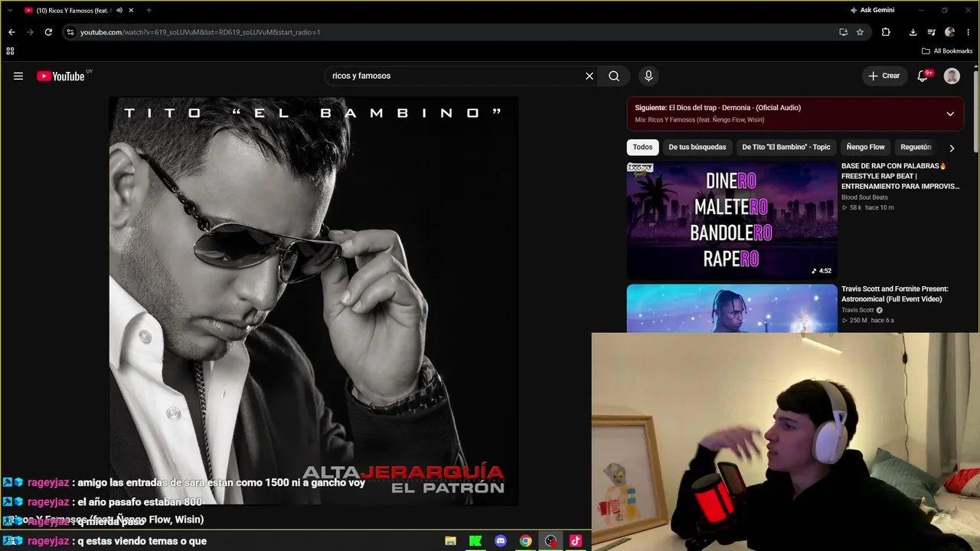Install the app via the address bar icon
This screenshot has width=980, height=551.
click(x=843, y=32)
